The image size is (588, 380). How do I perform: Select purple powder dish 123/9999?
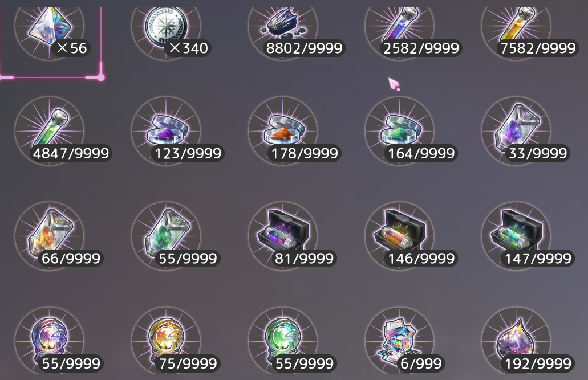[x=166, y=131]
